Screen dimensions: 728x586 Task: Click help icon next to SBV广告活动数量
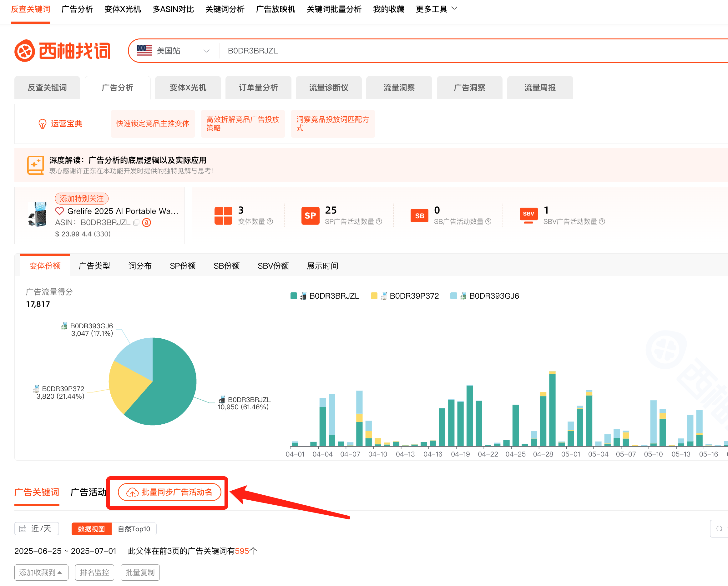(602, 221)
